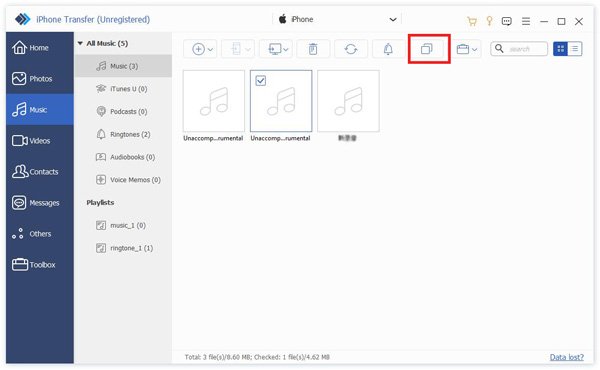Click the Export to PC monitor icon
The height and width of the screenshot is (370, 600).
click(x=275, y=49)
